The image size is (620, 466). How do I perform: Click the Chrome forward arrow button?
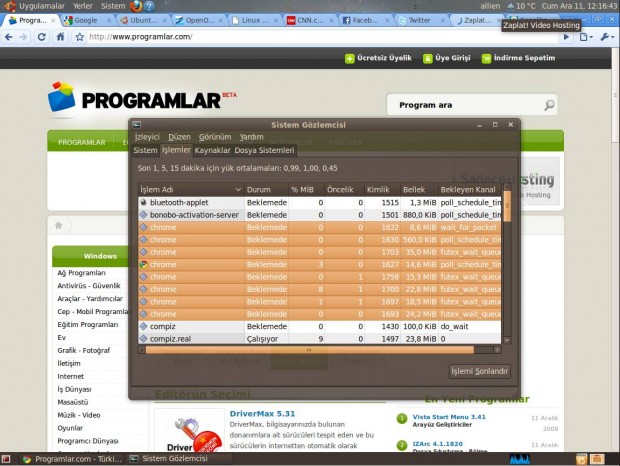coord(23,37)
